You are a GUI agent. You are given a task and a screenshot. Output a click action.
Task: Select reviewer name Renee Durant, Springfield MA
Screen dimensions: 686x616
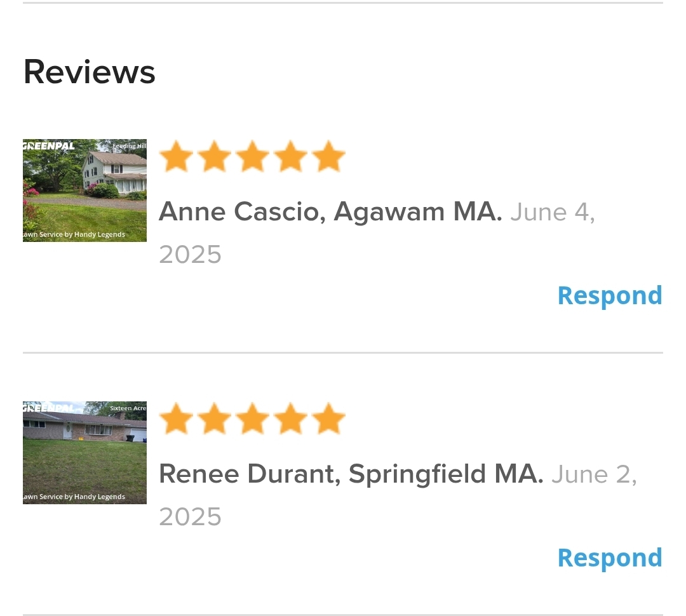[351, 474]
